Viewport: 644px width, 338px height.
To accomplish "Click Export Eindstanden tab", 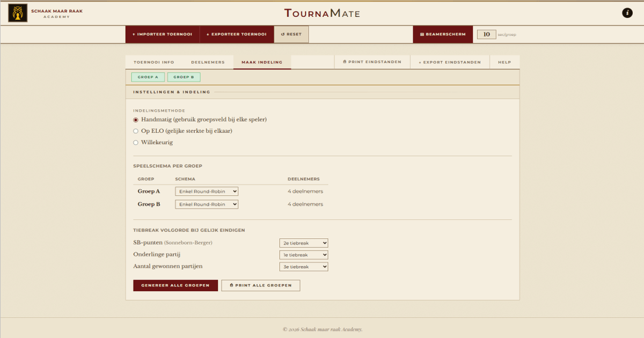I will click(x=450, y=62).
